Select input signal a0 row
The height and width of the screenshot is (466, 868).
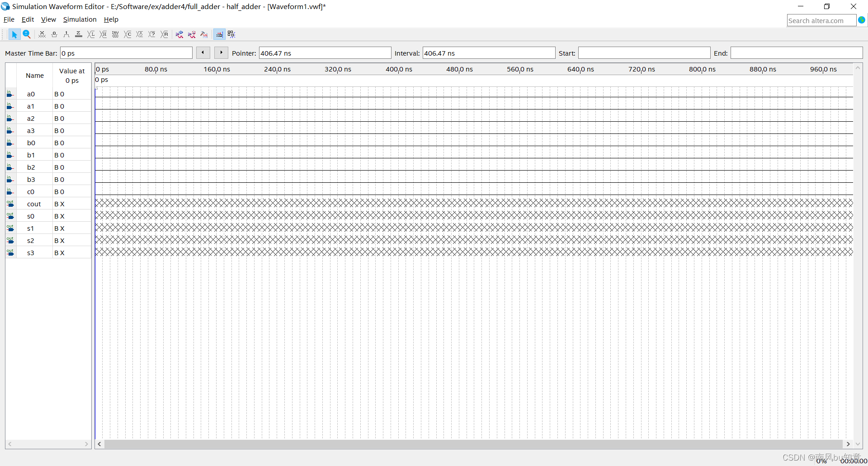48,94
